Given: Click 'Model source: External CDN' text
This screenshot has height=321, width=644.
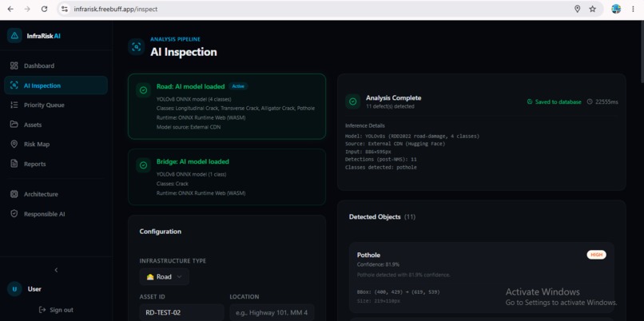Looking at the screenshot, I should tap(189, 127).
